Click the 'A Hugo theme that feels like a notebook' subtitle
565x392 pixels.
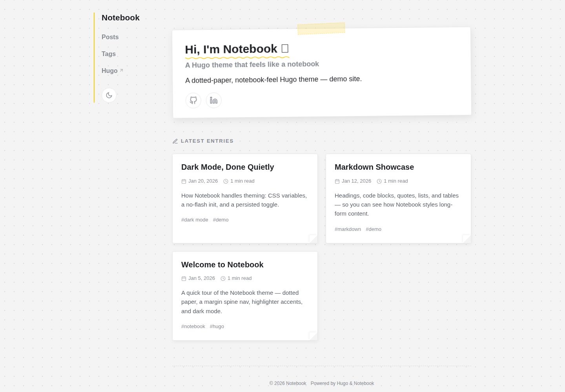tap(252, 65)
